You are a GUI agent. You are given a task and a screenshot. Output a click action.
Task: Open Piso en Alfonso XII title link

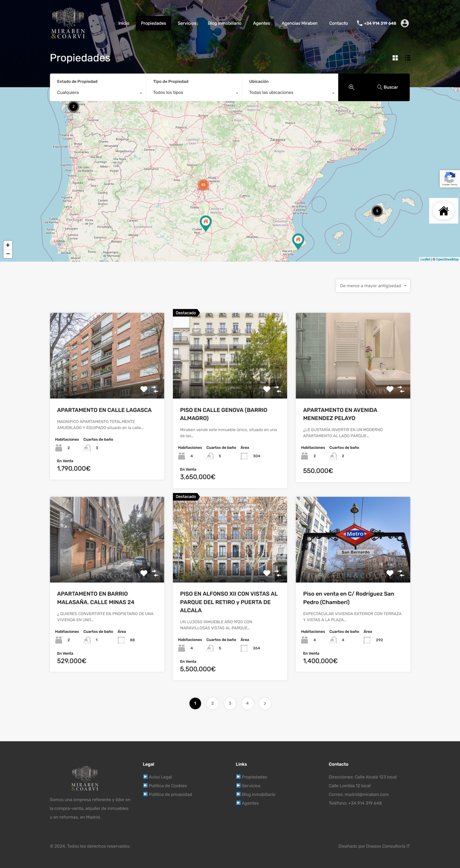coord(229,602)
